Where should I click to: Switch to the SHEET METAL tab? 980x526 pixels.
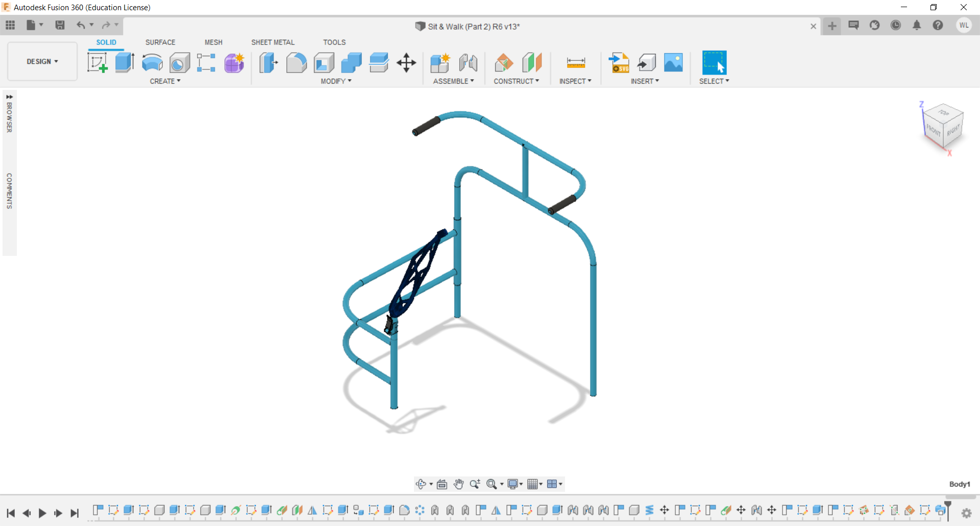[273, 42]
